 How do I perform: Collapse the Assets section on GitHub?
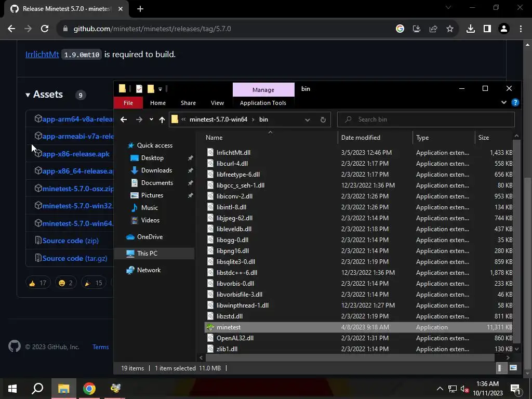28,95
